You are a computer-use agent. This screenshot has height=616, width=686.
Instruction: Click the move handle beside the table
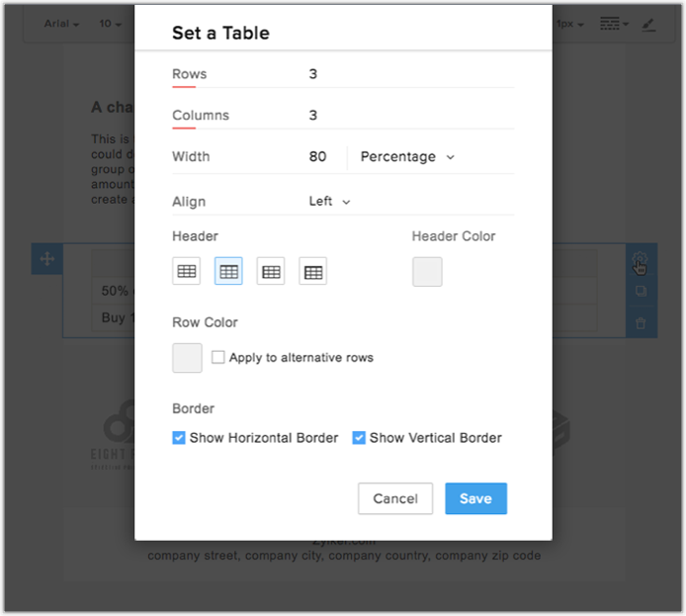click(x=46, y=260)
